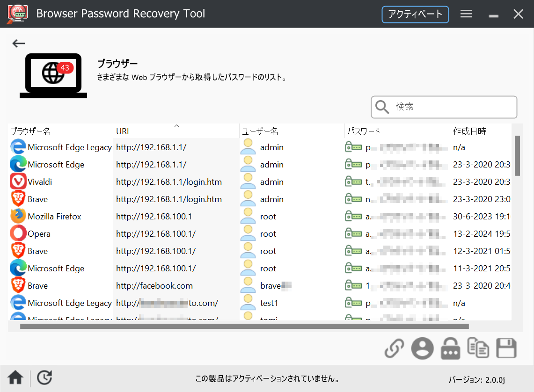Screen dimensions: 534x392
Task: Select 'Mozilla Firefox' browser name
Action: 54,217
